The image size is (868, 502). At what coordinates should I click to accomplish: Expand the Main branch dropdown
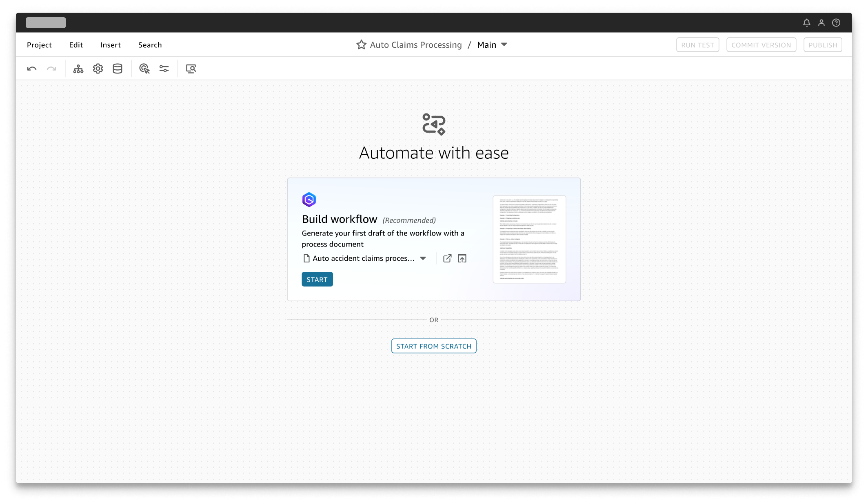click(504, 44)
